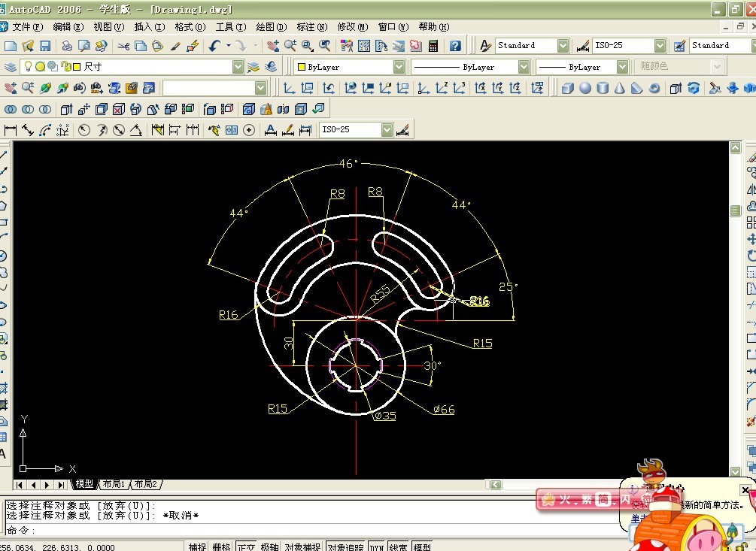Open the 修改(M) menu
Screen dimensions: 756x551
point(353,27)
